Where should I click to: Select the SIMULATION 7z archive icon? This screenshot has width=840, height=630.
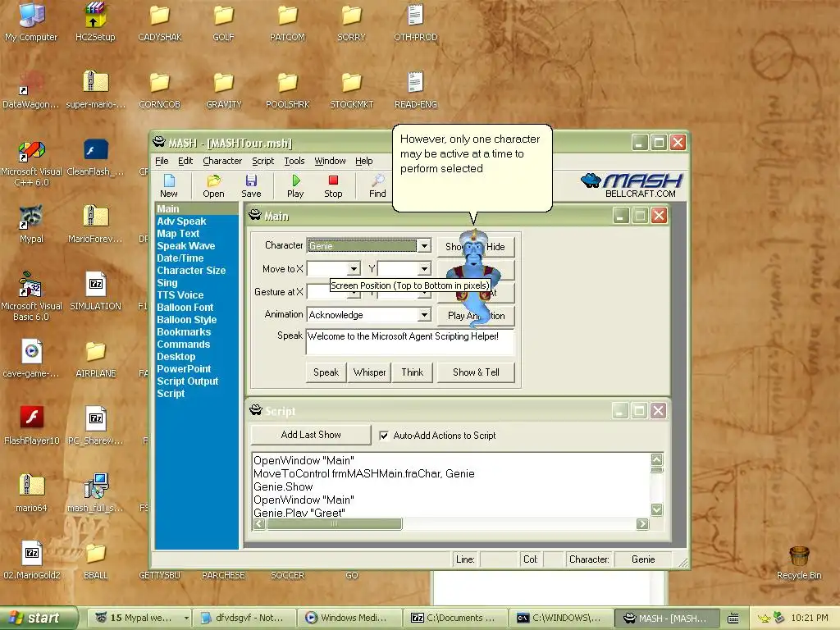(95, 285)
